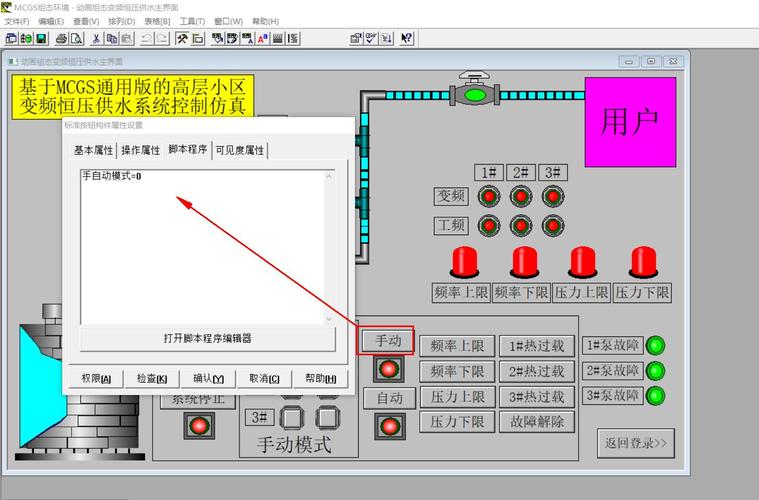The height and width of the screenshot is (500, 759).
Task: Switch to the 基本属性 tab
Action: coord(94,150)
